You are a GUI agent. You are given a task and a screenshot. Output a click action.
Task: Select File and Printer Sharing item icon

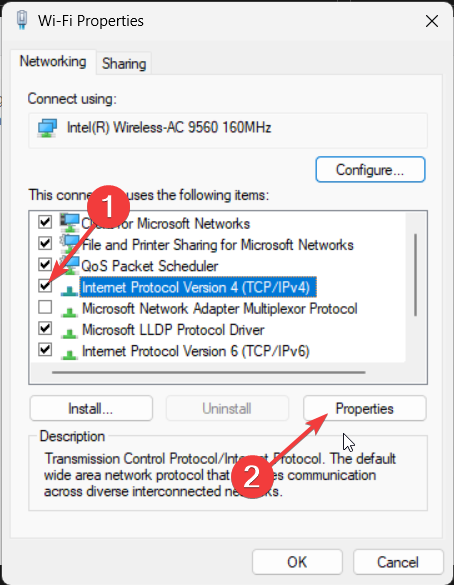(70, 244)
